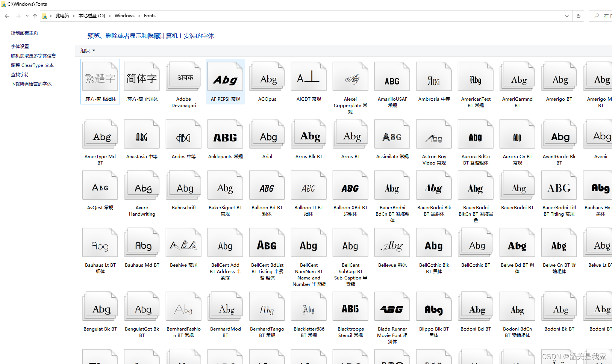Select the BellGothic Blk BT font icon
This screenshot has width=612, height=364.
point(434,243)
